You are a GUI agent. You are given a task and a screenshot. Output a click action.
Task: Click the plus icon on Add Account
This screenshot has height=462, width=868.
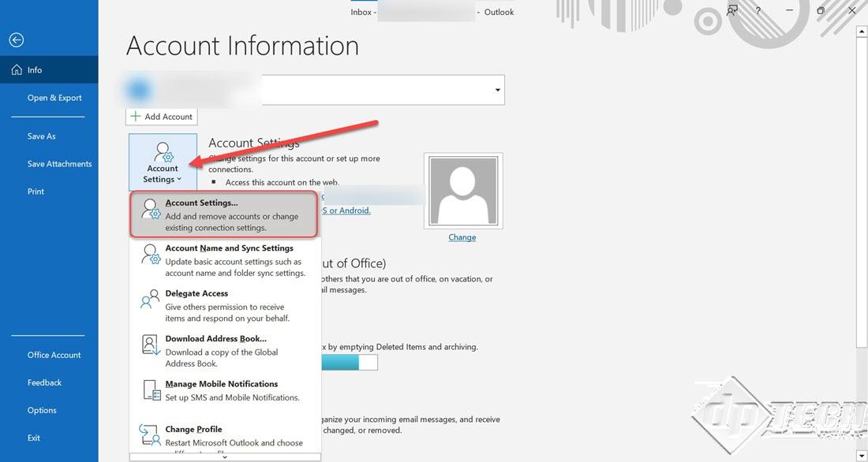point(135,116)
